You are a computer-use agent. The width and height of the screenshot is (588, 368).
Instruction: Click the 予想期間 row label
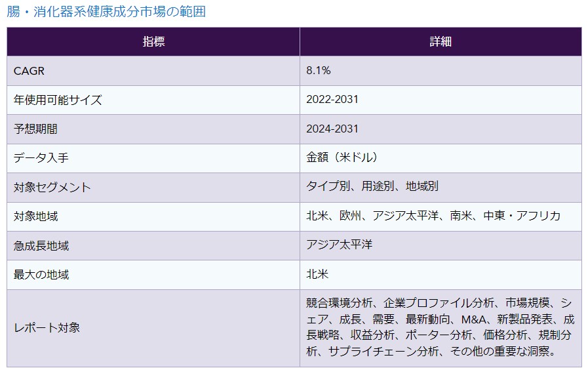tap(35, 129)
